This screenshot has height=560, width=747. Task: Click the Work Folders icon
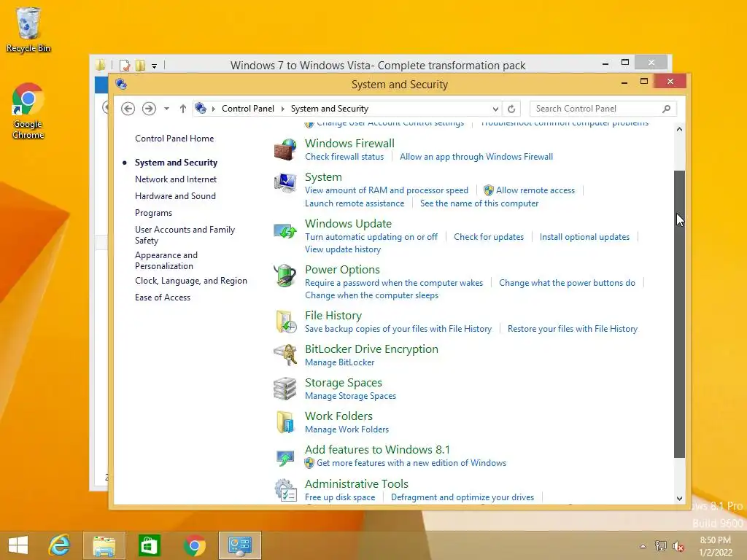(285, 422)
